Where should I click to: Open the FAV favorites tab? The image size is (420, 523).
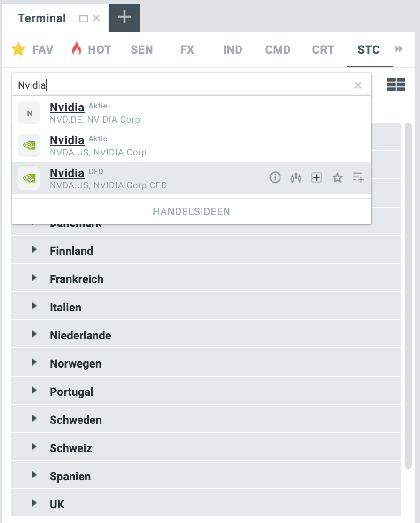(32, 49)
